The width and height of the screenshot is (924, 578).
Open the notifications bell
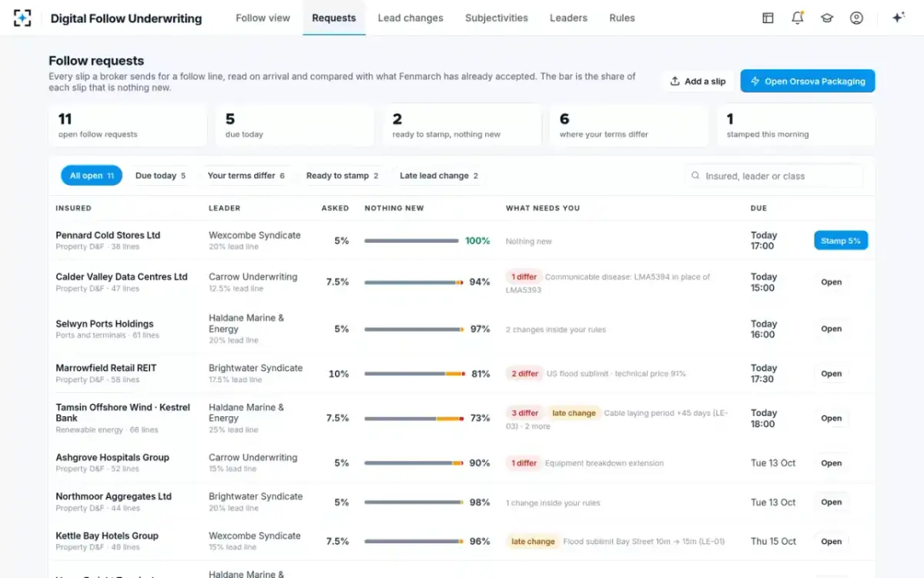(x=798, y=18)
